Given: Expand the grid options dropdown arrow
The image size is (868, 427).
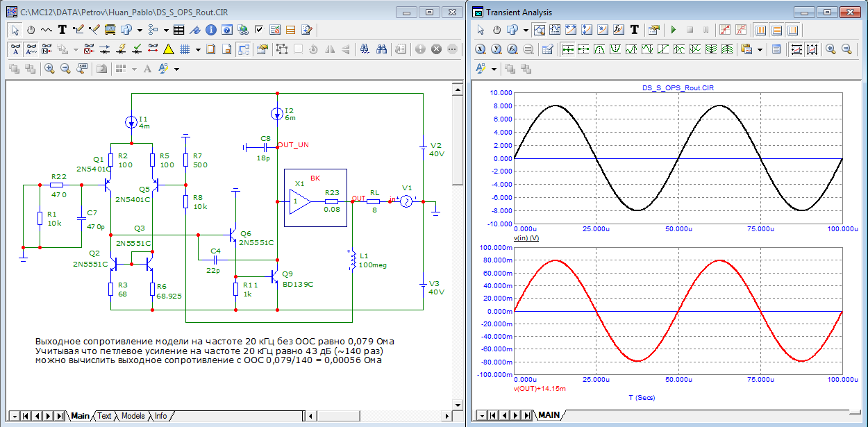Looking at the screenshot, I should pyautogui.click(x=198, y=49).
